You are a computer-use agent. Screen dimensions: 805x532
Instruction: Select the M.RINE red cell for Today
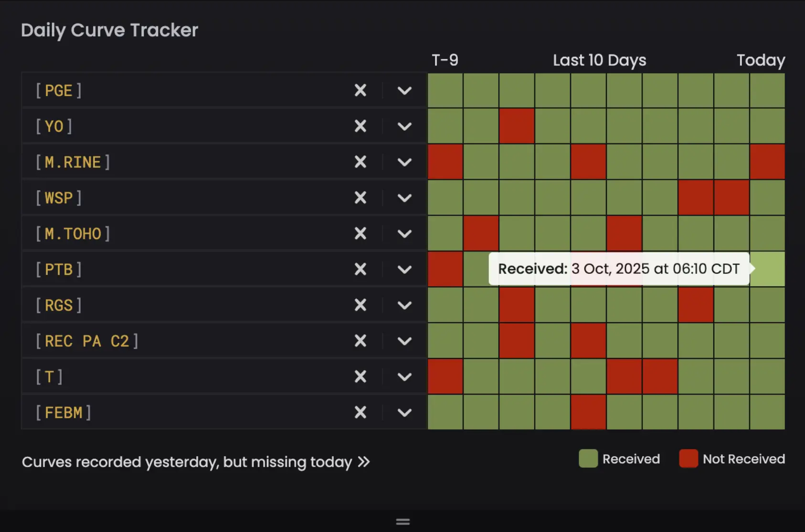pyautogui.click(x=767, y=162)
